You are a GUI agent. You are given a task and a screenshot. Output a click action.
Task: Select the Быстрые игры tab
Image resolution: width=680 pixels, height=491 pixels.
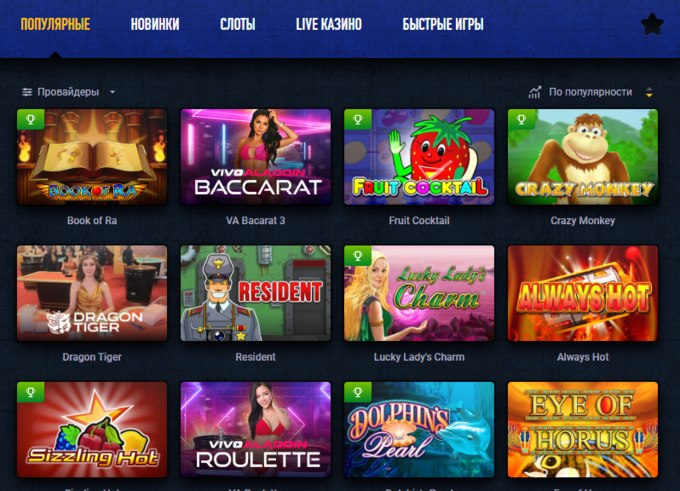(443, 24)
